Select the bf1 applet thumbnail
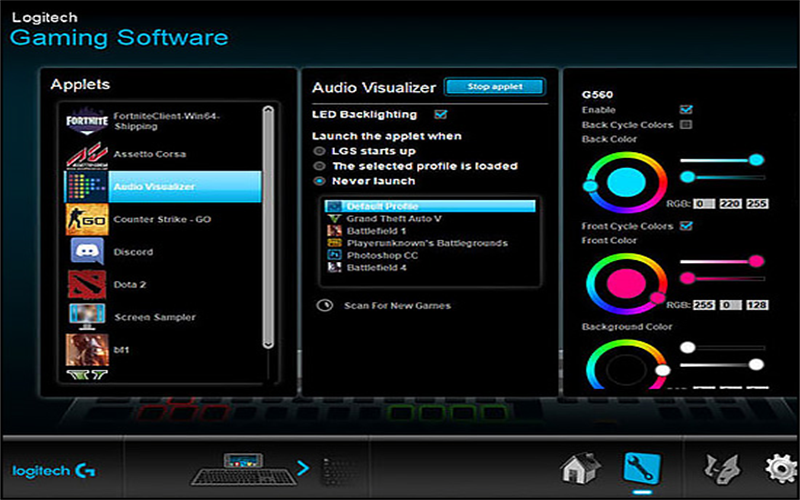Viewport: 800px width, 500px height. click(x=87, y=350)
